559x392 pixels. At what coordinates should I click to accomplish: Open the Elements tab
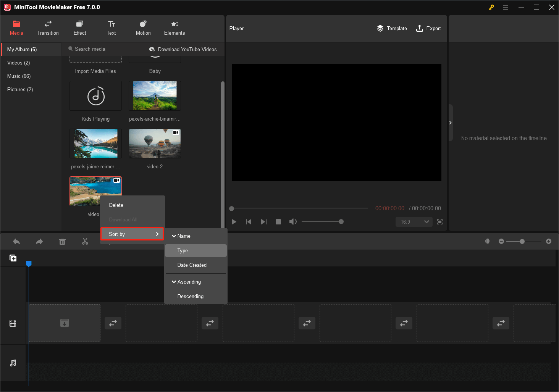pyautogui.click(x=174, y=28)
